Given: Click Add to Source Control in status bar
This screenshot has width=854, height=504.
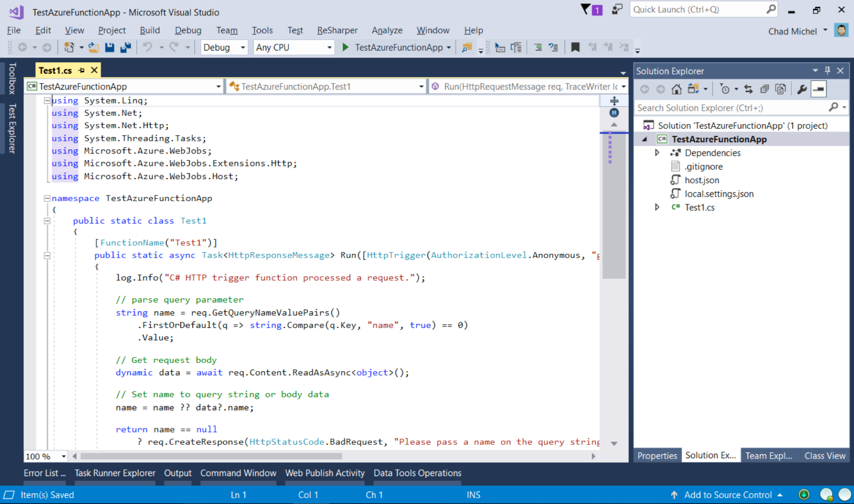Looking at the screenshot, I should (x=728, y=495).
